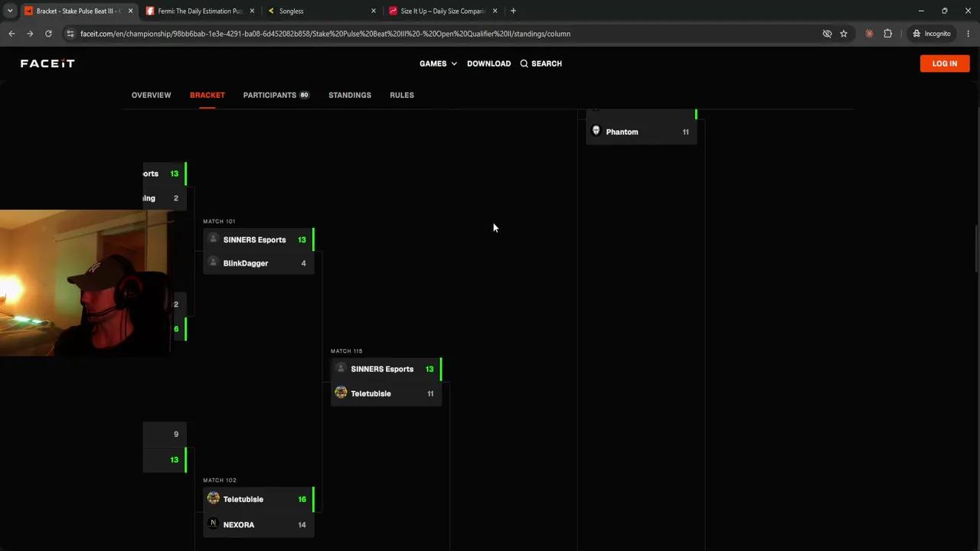Go to the Standings tab
This screenshot has height=551, width=980.
click(350, 95)
